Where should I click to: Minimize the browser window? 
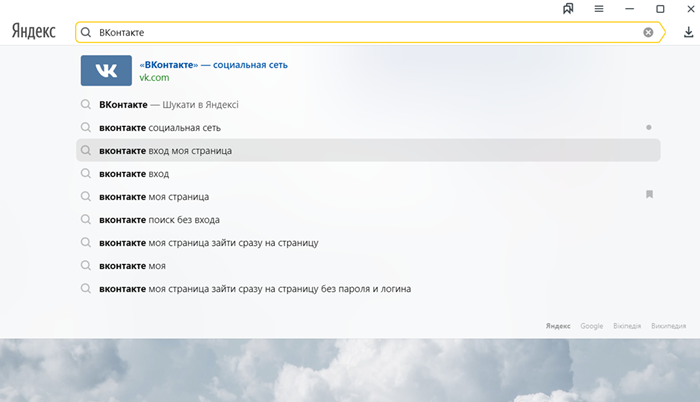point(629,8)
